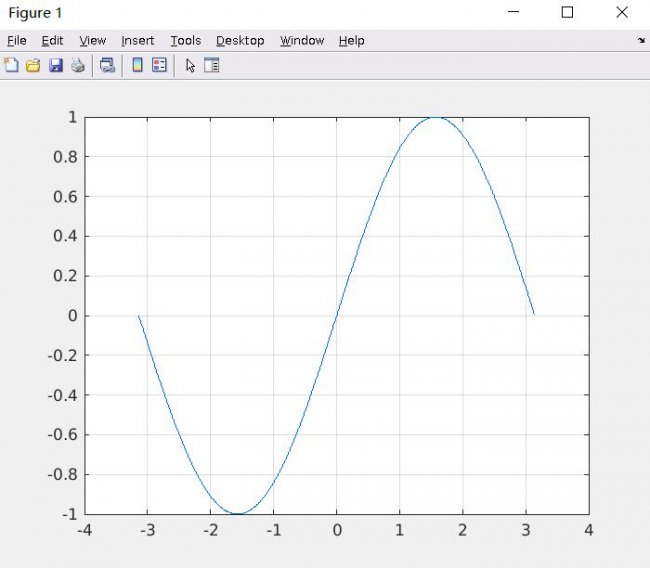
Task: Open the View menu
Action: coord(93,41)
